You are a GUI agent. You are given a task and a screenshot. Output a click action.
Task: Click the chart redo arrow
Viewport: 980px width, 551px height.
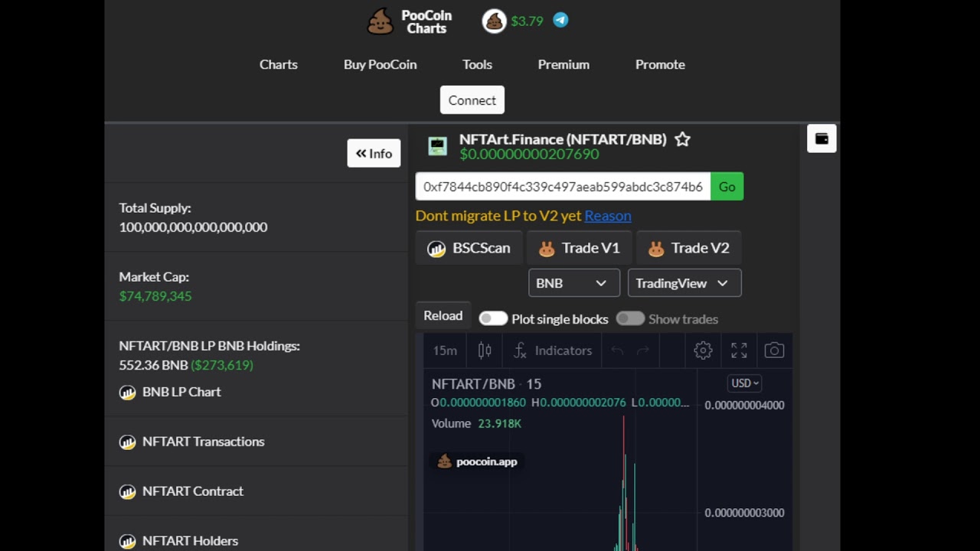tap(643, 350)
